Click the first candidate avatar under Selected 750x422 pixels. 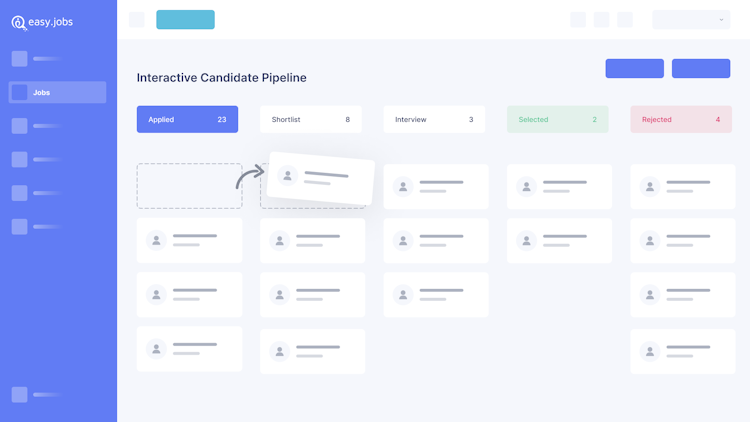click(526, 187)
